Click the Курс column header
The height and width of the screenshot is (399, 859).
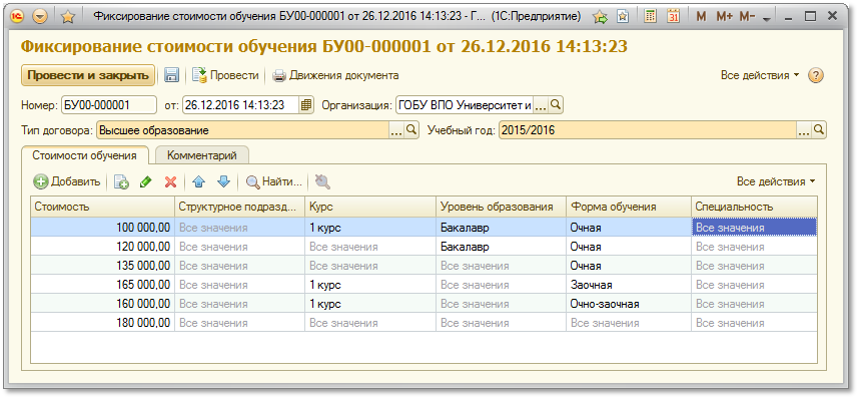coord(370,207)
